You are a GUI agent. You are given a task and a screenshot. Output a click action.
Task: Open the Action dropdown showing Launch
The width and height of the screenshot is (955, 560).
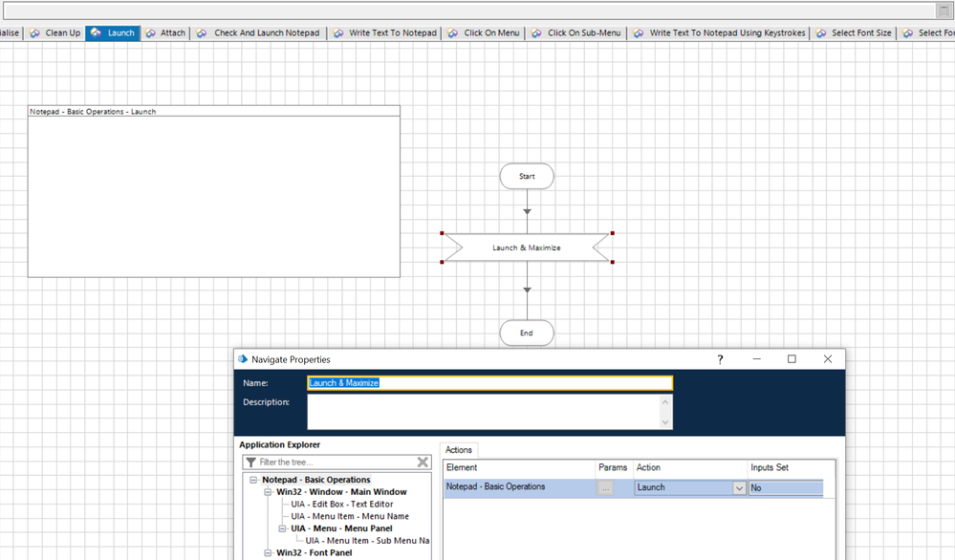tap(739, 487)
